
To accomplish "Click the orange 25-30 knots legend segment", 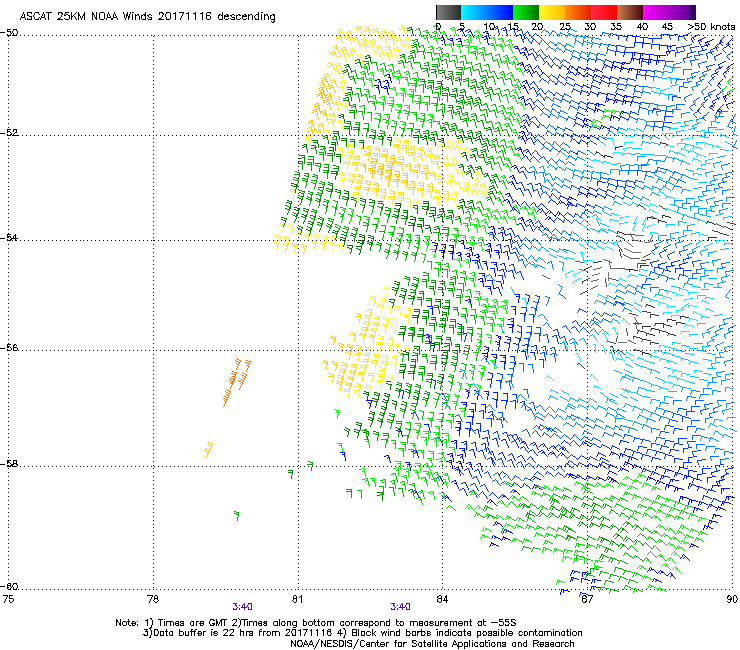I will (578, 12).
